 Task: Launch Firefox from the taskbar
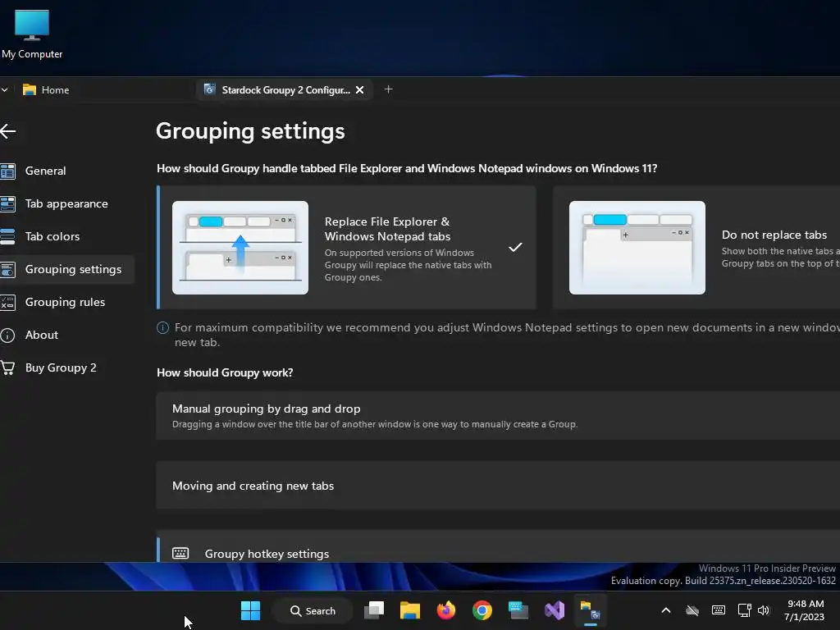pos(445,610)
